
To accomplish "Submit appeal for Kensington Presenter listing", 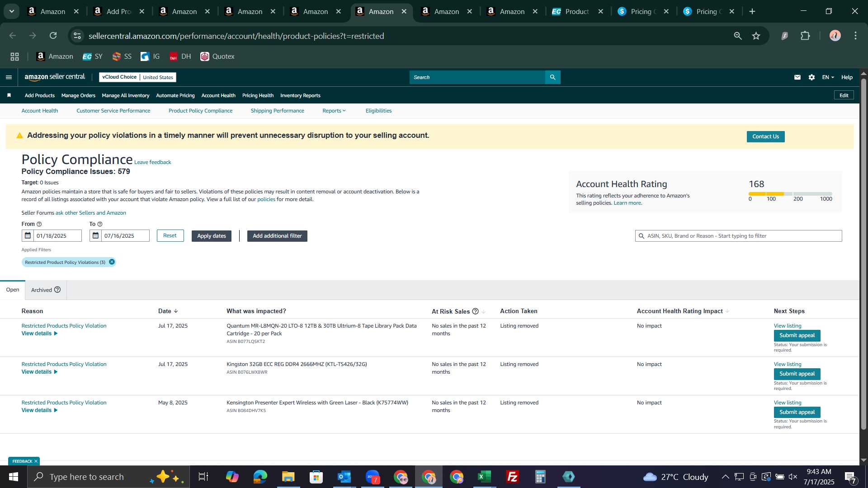I will point(797,412).
